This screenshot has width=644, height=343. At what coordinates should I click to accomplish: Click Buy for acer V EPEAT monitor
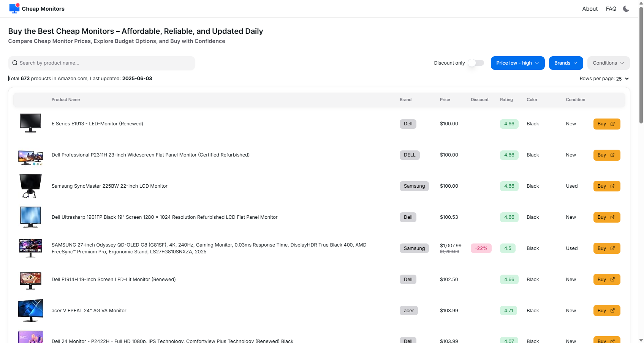pos(606,311)
